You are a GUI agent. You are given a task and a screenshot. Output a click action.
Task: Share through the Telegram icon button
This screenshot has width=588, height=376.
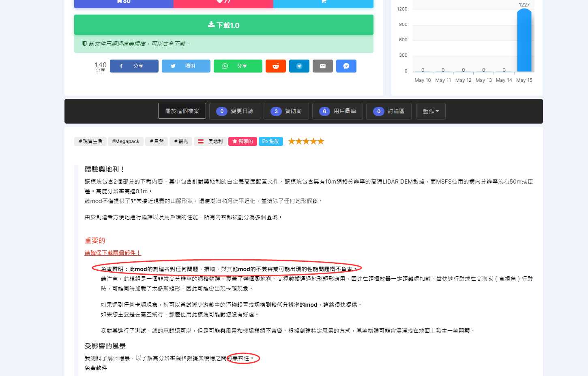coord(299,66)
